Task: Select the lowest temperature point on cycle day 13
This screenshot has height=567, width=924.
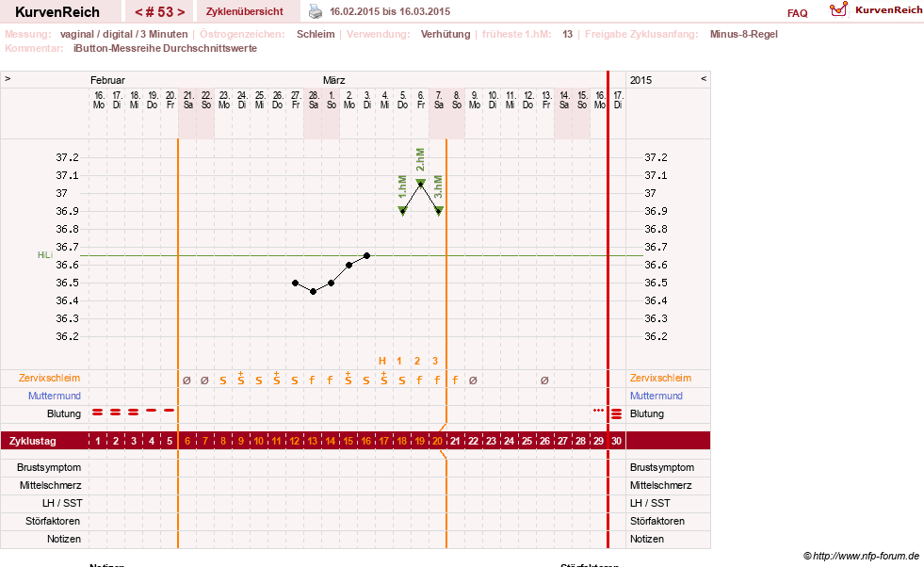Action: click(314, 292)
